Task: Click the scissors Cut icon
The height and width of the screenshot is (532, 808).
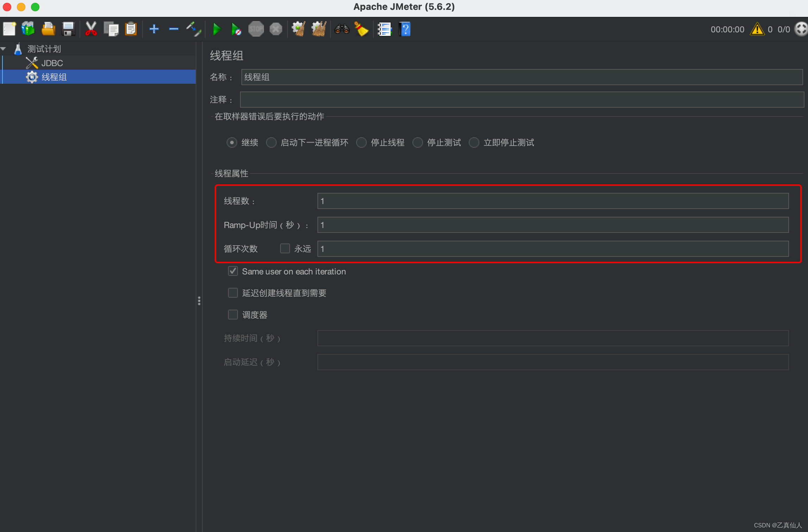Action: click(91, 29)
